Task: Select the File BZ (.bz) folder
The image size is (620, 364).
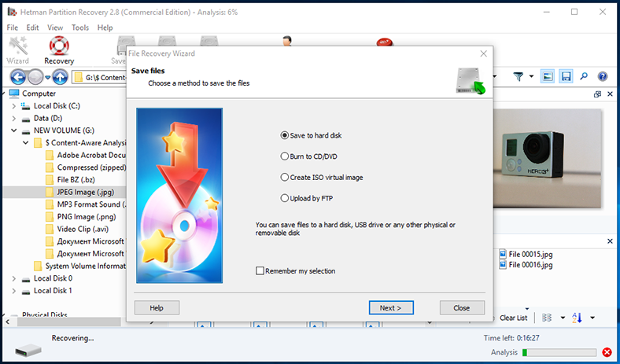Action: pos(70,180)
